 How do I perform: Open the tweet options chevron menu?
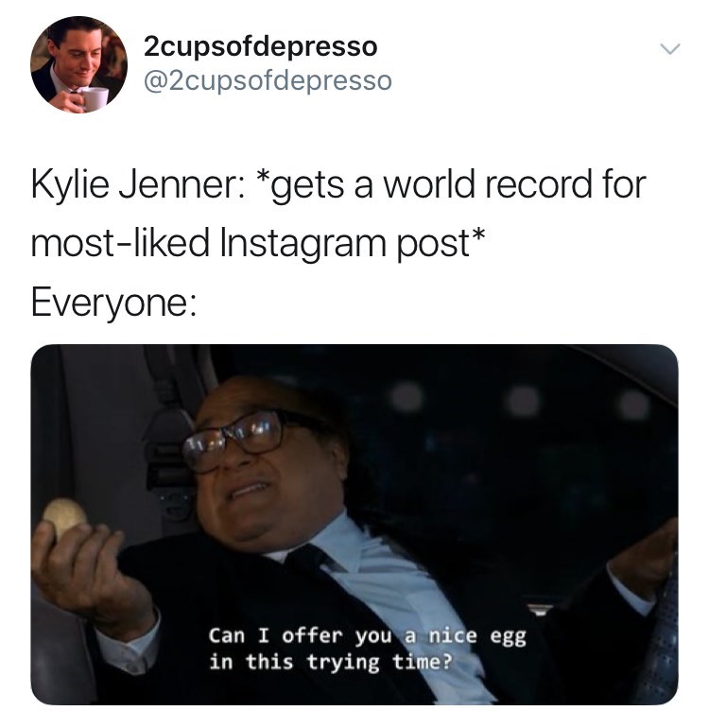(x=670, y=49)
